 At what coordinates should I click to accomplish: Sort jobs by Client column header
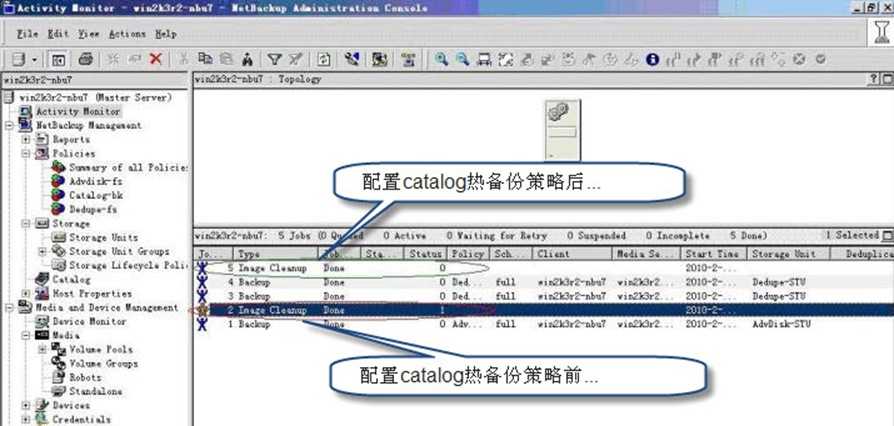572,254
